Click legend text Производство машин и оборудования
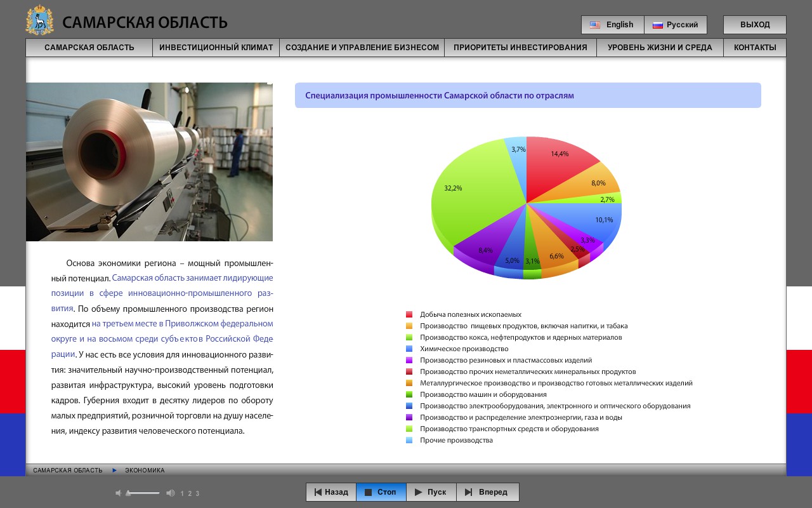812x508 pixels. (483, 394)
